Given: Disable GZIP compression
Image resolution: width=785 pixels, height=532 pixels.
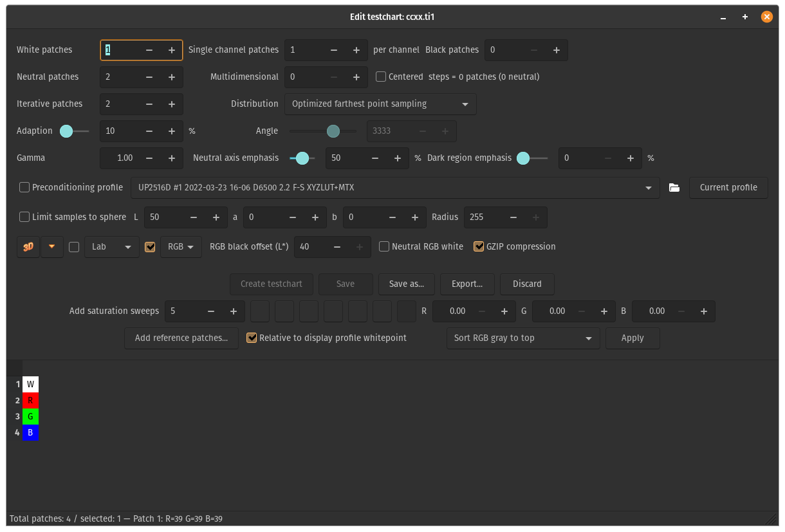Looking at the screenshot, I should coord(479,246).
